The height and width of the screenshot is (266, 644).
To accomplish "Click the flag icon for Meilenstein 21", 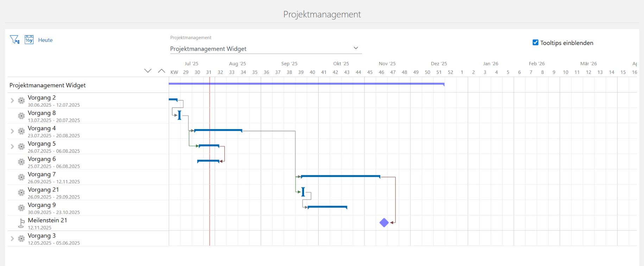I will (21, 223).
